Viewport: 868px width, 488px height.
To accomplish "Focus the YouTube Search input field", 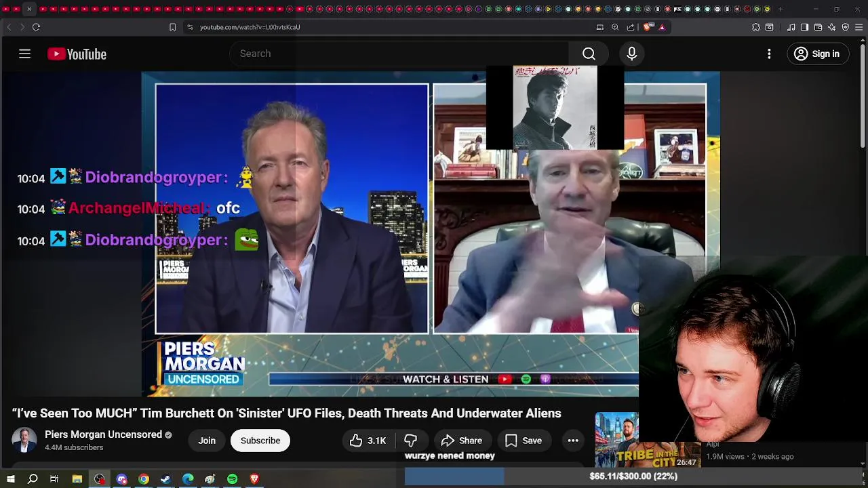I will tap(400, 54).
